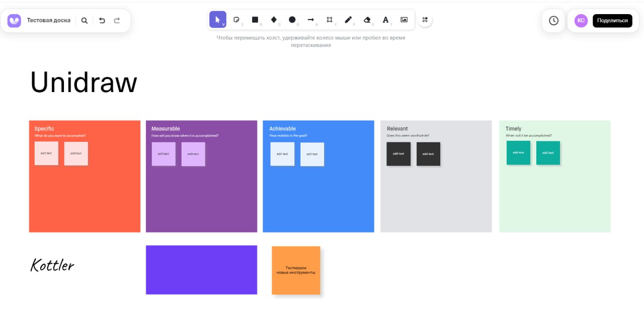Open the board search magnifier
644x326 pixels.
[x=85, y=21]
